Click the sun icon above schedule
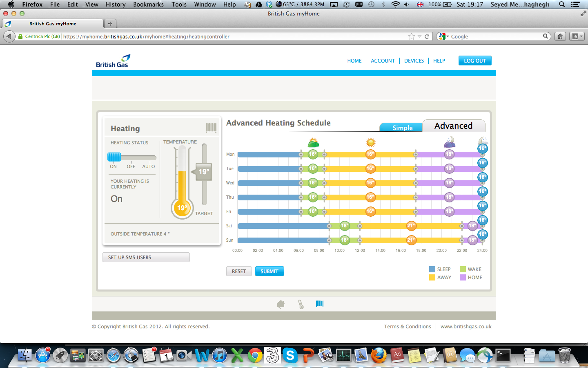This screenshot has width=588, height=368. (371, 142)
